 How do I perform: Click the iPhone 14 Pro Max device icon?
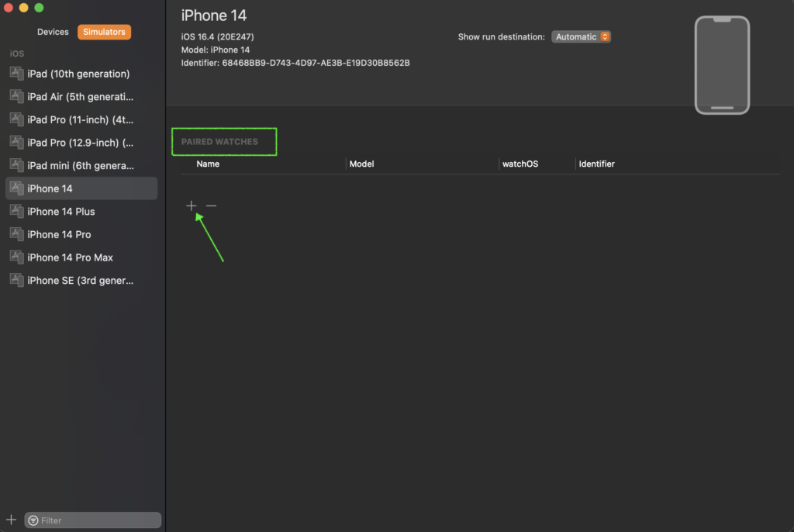point(18,257)
